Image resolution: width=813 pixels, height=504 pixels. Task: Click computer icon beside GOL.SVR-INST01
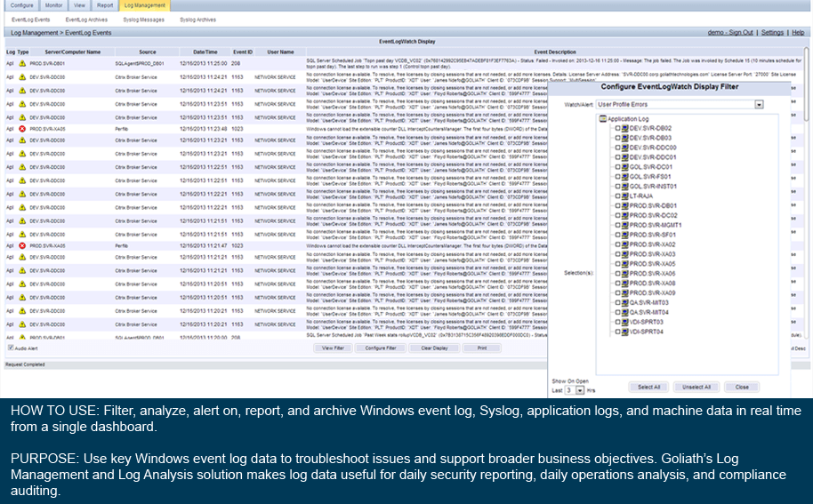click(x=624, y=187)
